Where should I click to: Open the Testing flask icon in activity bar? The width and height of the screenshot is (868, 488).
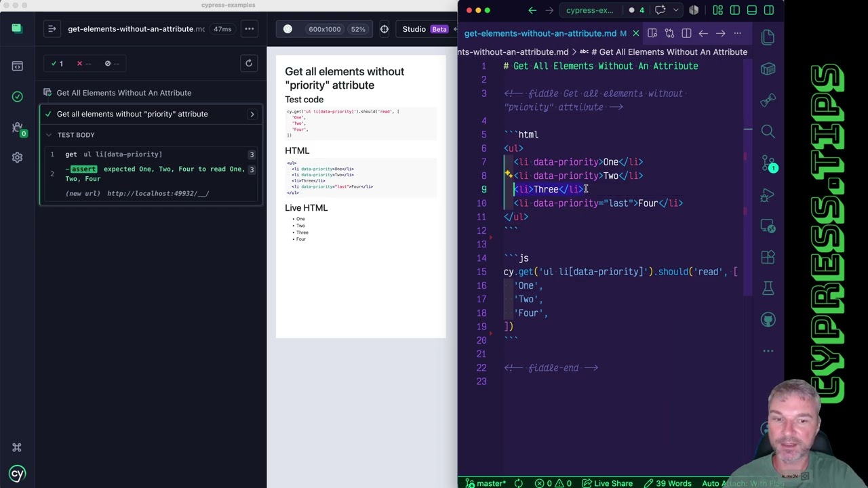768,289
